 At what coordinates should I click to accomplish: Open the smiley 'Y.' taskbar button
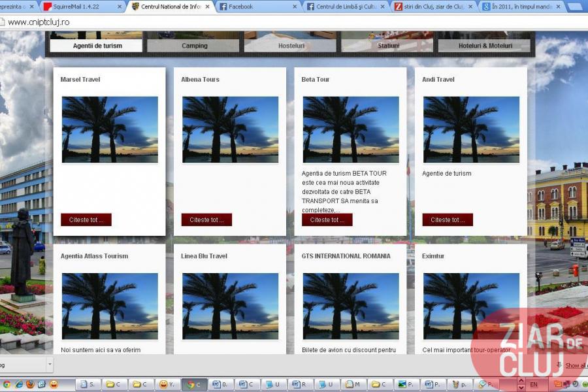pos(167,384)
